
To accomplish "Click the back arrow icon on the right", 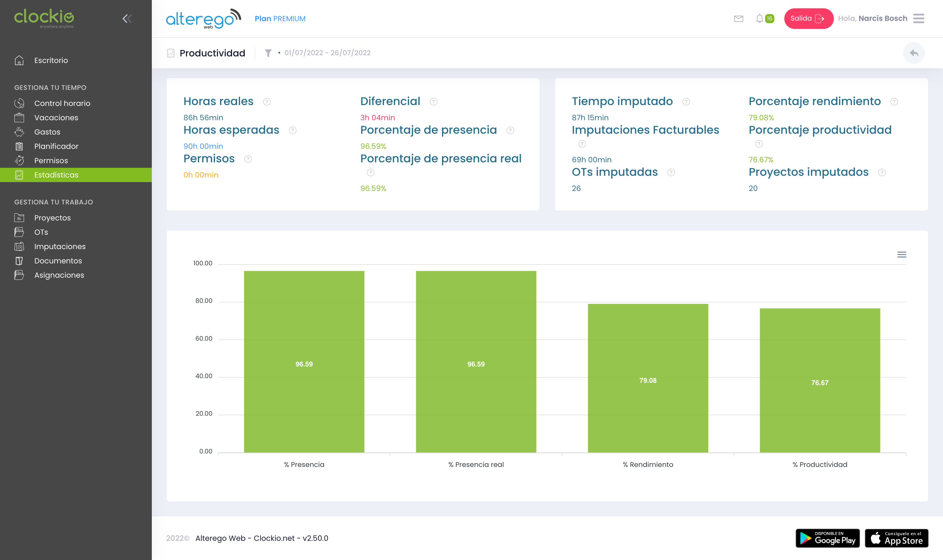I will (x=914, y=53).
